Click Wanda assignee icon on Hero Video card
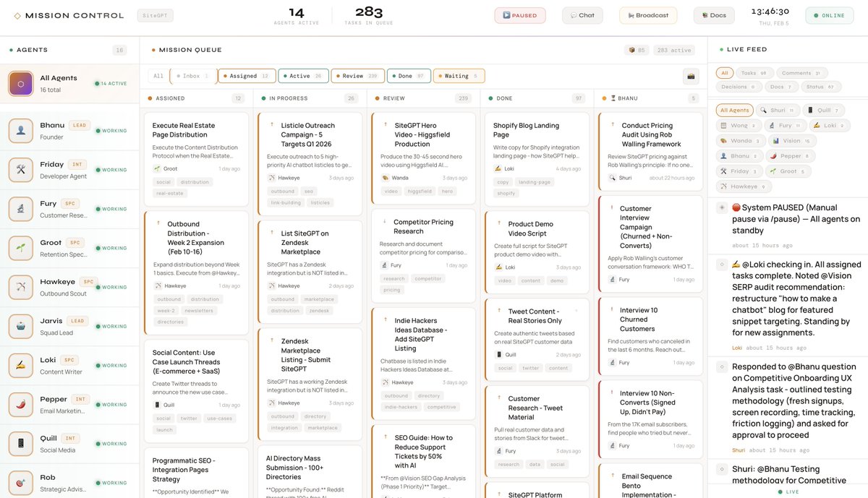This screenshot has height=498, width=868. [x=385, y=178]
